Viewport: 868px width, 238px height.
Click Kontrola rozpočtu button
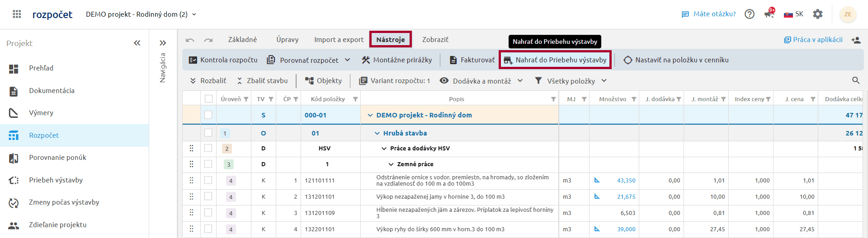point(223,60)
